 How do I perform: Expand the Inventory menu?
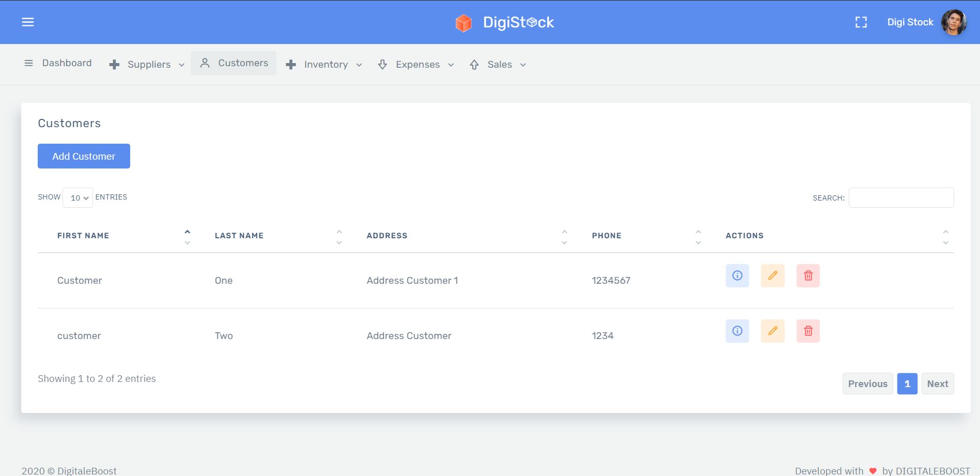pyautogui.click(x=324, y=65)
